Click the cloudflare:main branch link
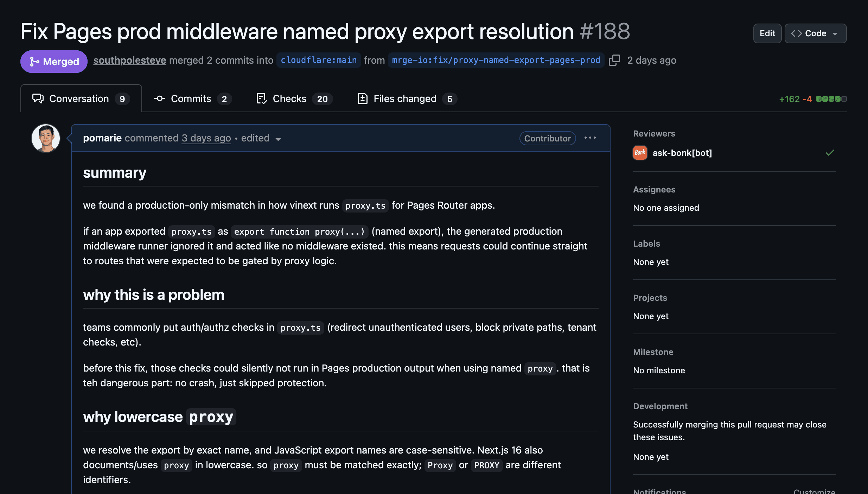Image resolution: width=868 pixels, height=494 pixels. (x=319, y=60)
